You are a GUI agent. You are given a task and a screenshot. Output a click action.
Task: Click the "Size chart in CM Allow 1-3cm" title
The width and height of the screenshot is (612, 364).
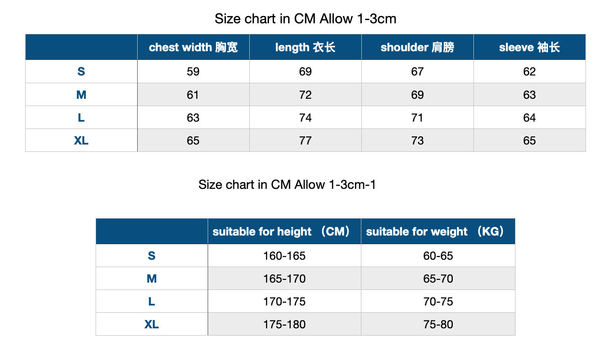click(305, 19)
